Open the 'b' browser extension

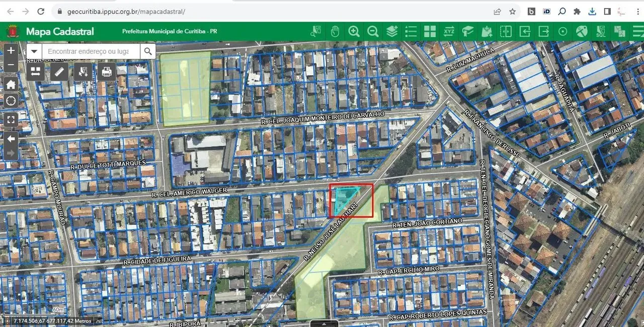point(531,11)
